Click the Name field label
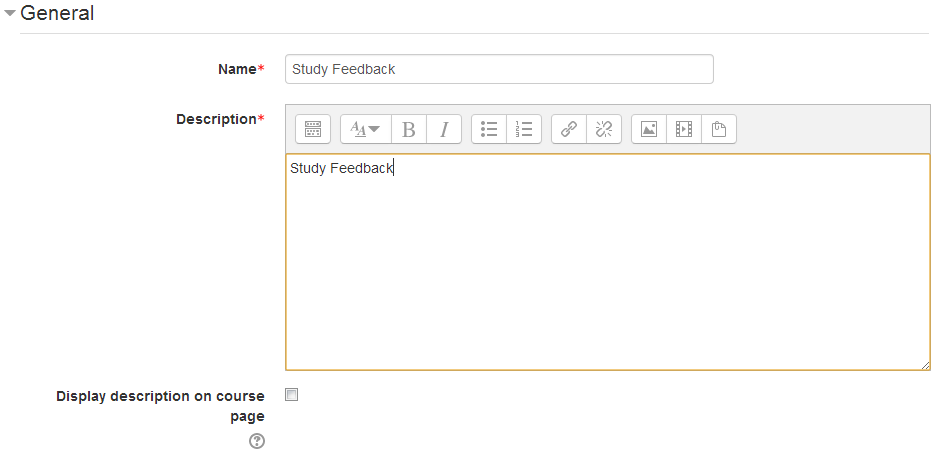 click(237, 69)
